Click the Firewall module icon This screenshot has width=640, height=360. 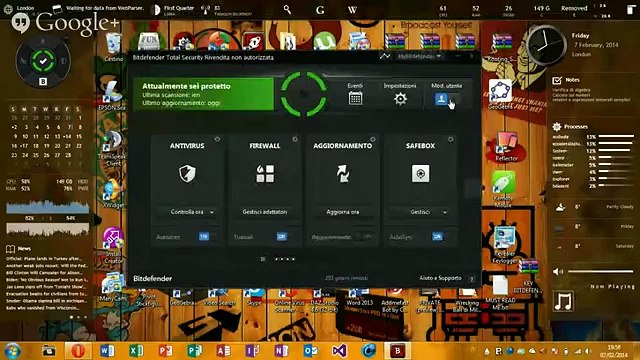(265, 173)
